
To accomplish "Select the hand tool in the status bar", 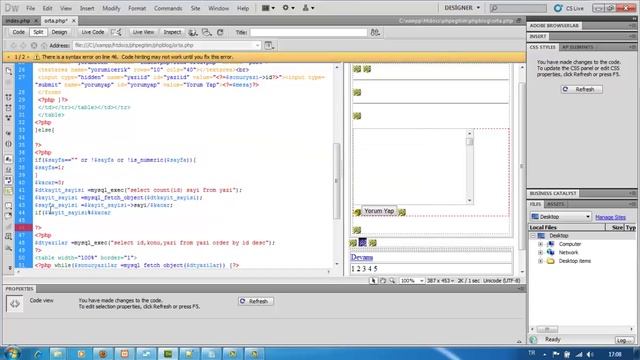I will 383,281.
